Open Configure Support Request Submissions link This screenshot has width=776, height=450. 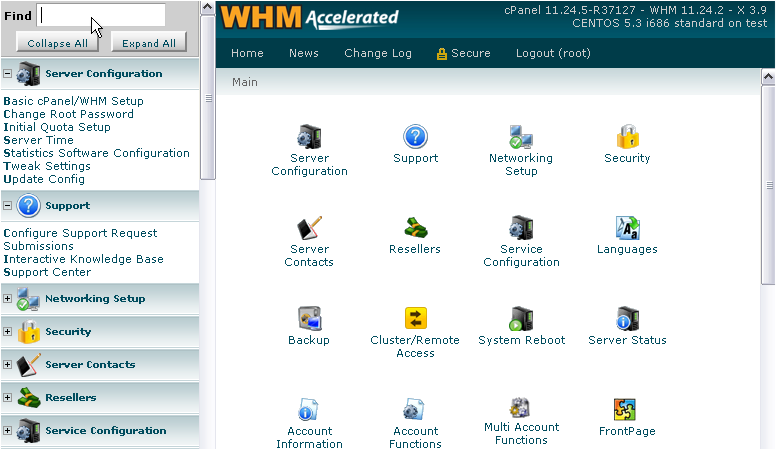(x=80, y=240)
